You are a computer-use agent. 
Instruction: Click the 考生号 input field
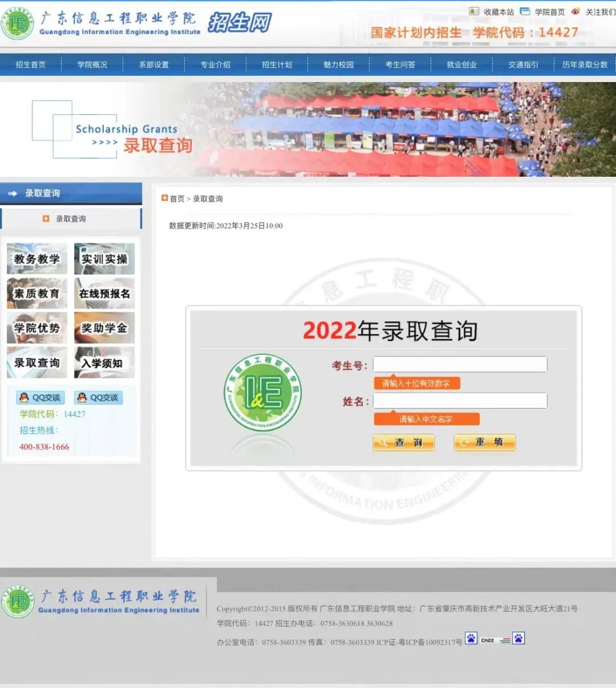point(460,365)
